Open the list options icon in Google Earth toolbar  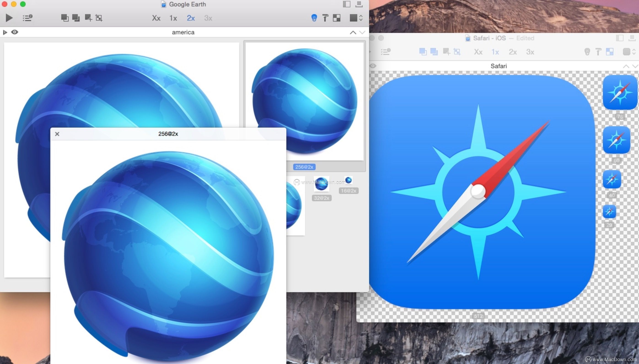point(27,18)
